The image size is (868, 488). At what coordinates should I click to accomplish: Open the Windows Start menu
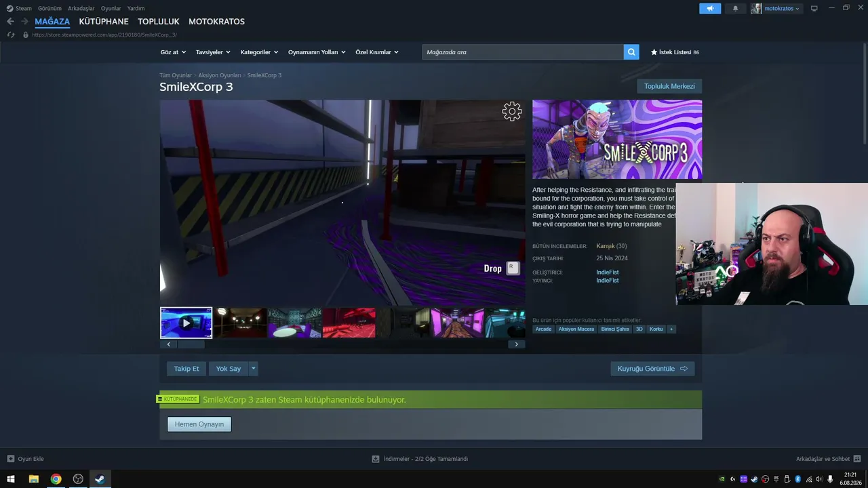pyautogui.click(x=11, y=479)
